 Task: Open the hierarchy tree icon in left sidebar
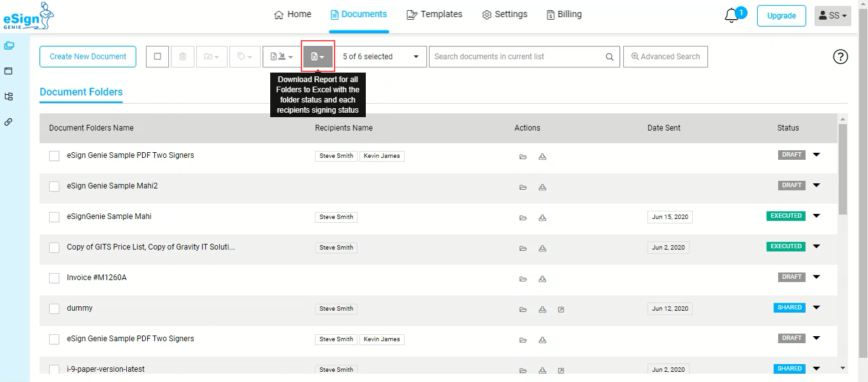[x=9, y=97]
